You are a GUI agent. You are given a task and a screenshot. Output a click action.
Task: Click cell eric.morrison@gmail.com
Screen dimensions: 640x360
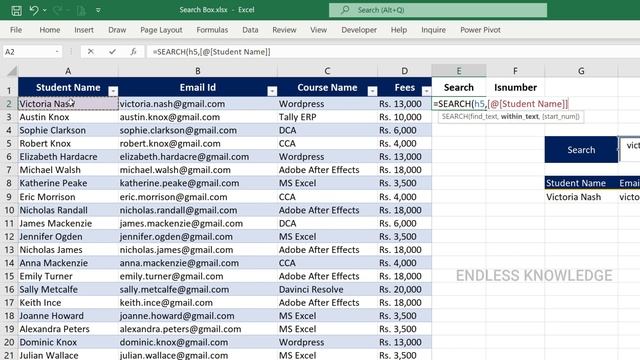[x=198, y=197]
